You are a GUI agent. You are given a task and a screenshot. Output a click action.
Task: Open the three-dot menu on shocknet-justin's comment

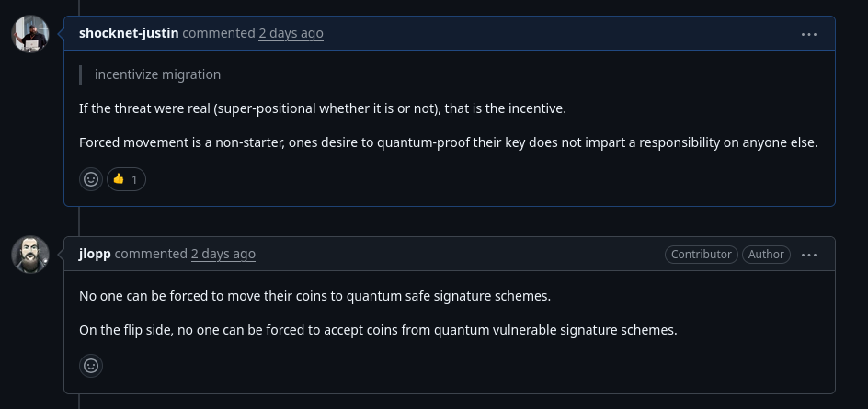pyautogui.click(x=809, y=34)
